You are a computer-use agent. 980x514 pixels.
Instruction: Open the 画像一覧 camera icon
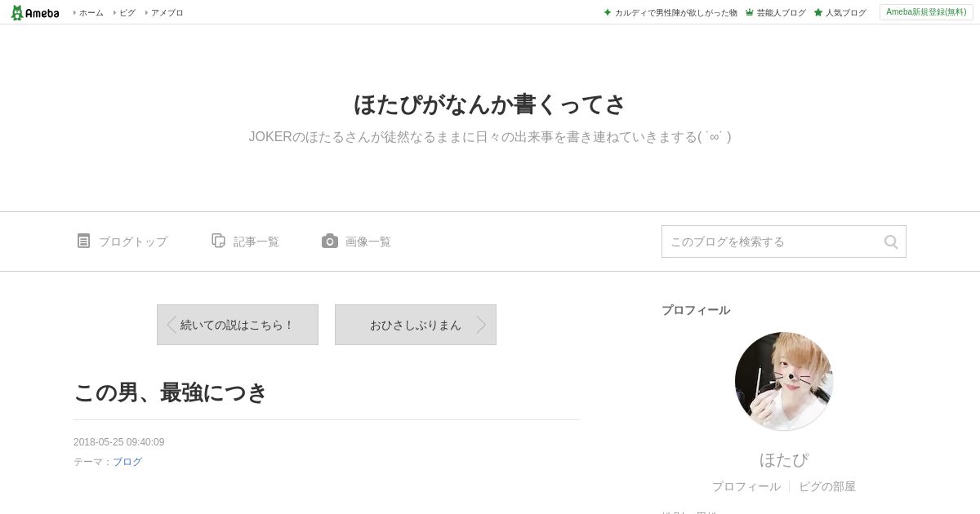tap(330, 241)
